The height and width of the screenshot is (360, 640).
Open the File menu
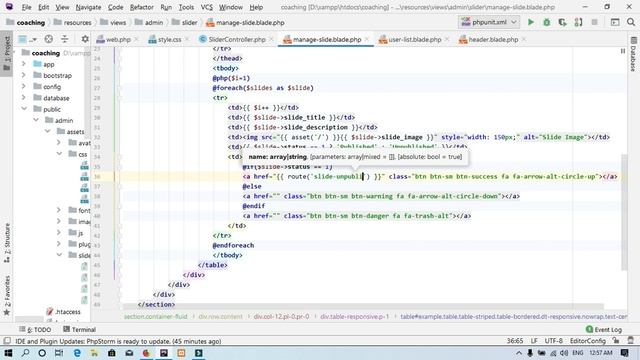(26, 7)
